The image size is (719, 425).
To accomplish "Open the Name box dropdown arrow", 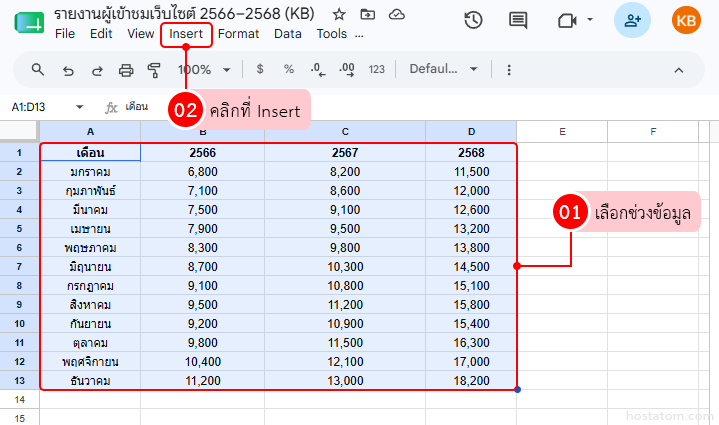I will pyautogui.click(x=79, y=107).
